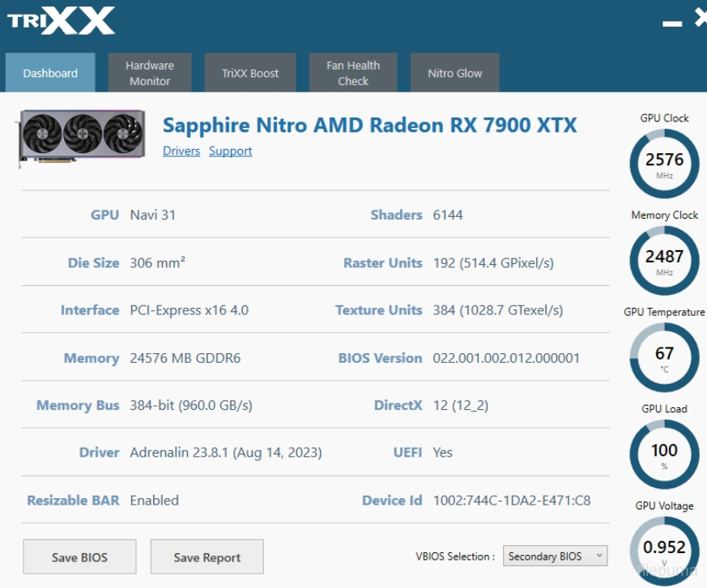Open the Support link
707x588 pixels.
pos(230,151)
